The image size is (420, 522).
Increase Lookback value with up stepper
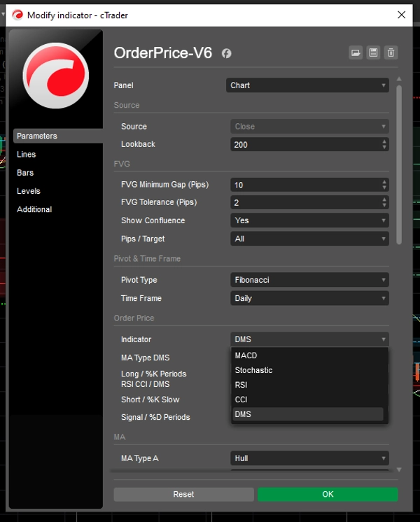point(384,141)
